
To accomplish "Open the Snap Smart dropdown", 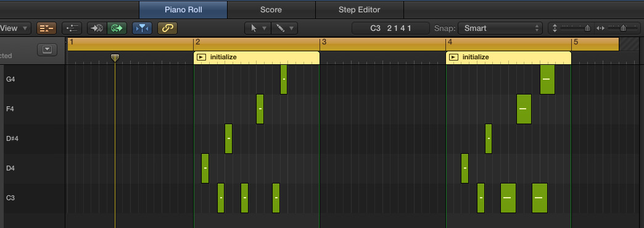I will click(x=500, y=28).
